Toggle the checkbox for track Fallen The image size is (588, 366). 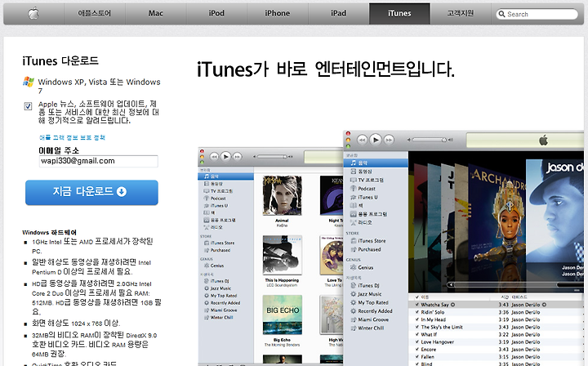coord(417,357)
